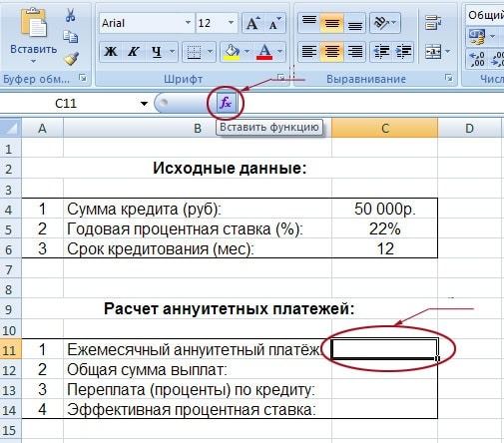Open the Шрифт group dialog launcher
The image size is (504, 443).
click(x=281, y=78)
